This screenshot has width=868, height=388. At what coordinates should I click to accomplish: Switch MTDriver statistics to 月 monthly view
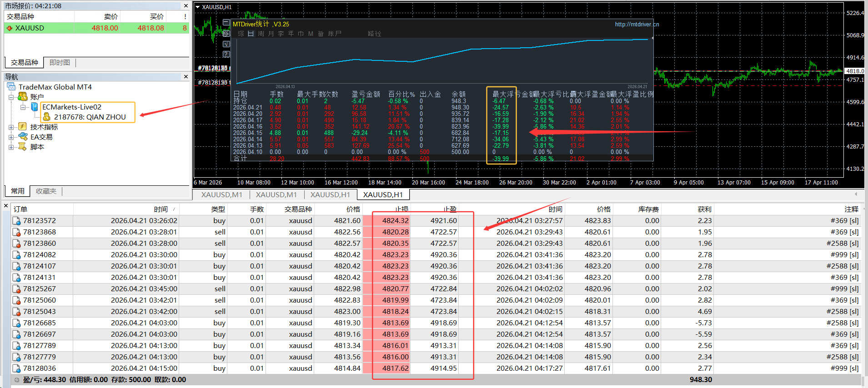click(x=271, y=34)
